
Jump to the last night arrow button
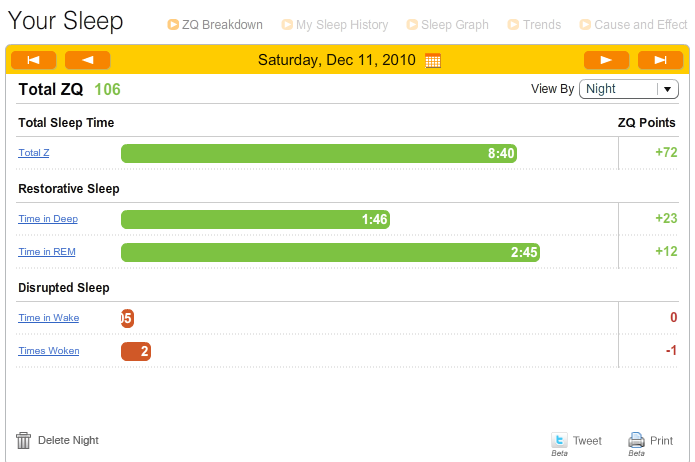click(660, 60)
